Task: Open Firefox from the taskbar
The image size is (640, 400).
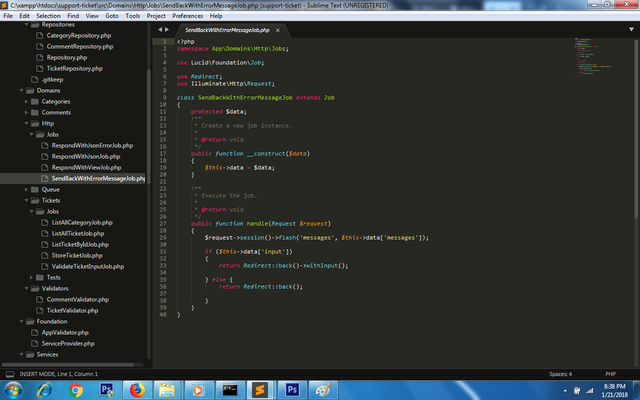Action: point(137,390)
